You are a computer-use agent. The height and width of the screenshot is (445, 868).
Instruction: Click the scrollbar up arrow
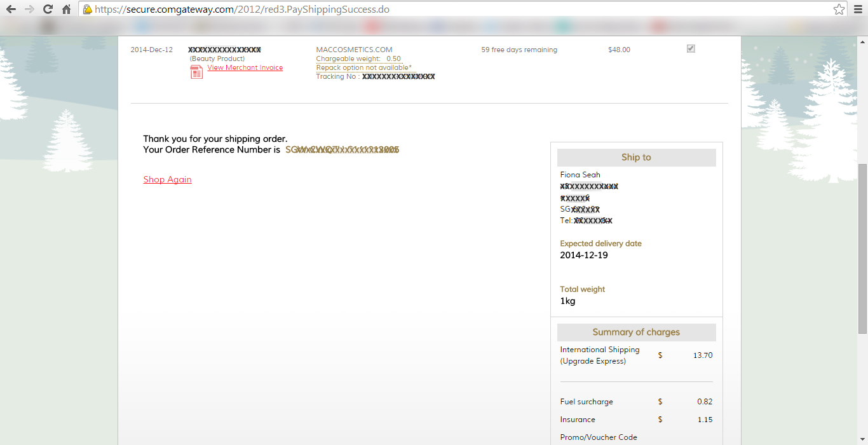[862, 41]
